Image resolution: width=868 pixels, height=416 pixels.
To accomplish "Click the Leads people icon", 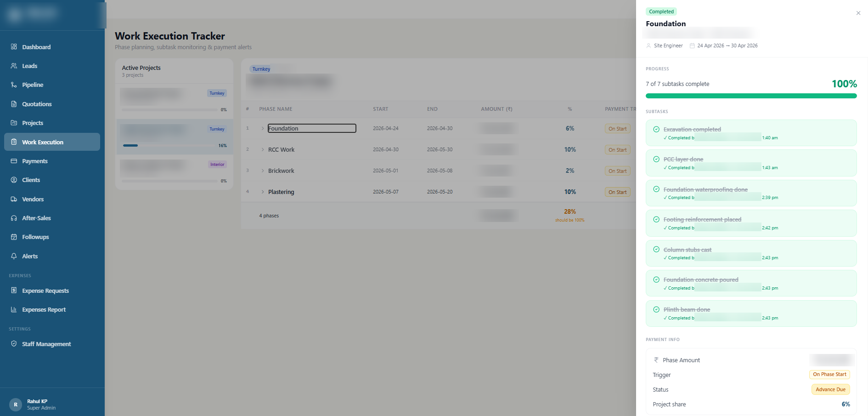I will [x=14, y=66].
